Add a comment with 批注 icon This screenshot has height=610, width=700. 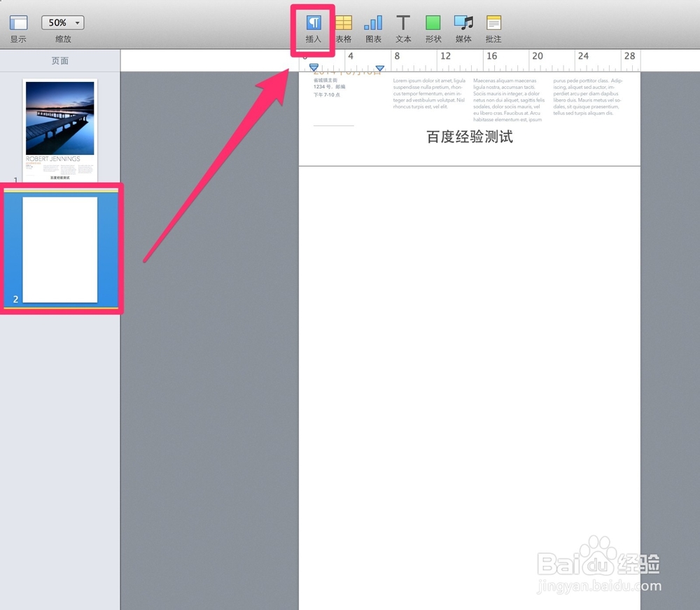[493, 23]
